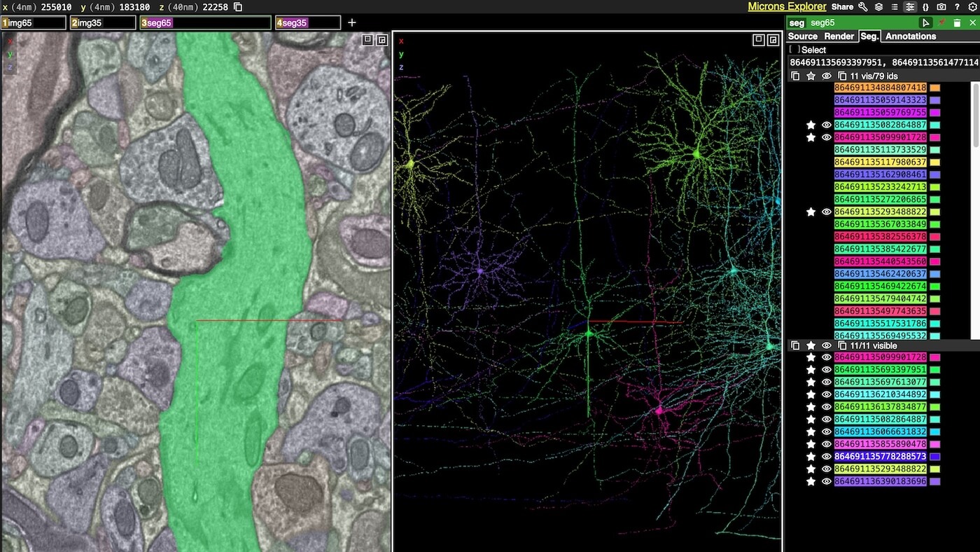Toggle visibility of segment 864691135778288573
The image size is (980, 552).
pyautogui.click(x=826, y=456)
